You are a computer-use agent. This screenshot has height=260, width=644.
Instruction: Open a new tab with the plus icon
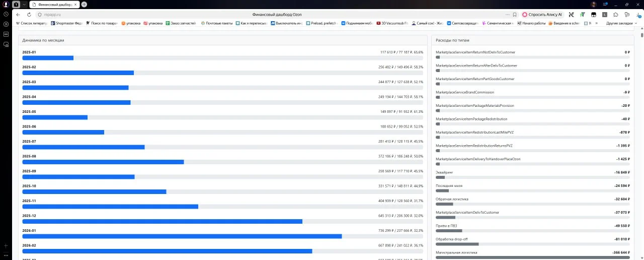click(84, 4)
